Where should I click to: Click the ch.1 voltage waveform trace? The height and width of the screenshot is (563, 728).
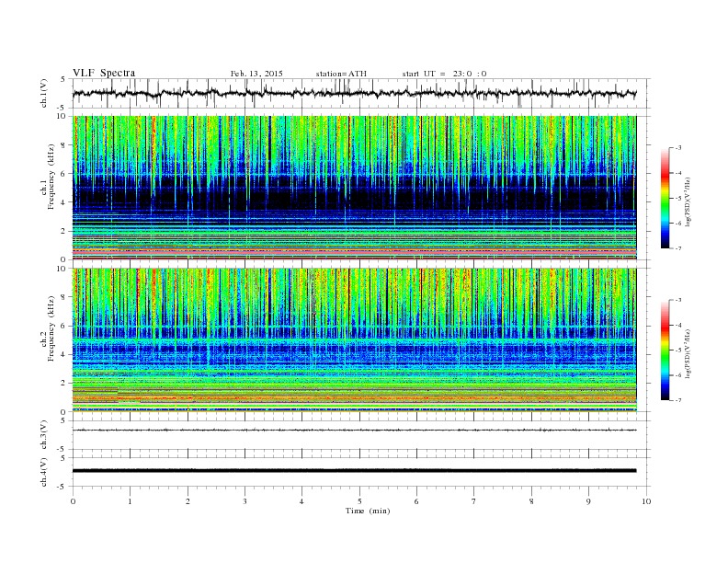(354, 93)
